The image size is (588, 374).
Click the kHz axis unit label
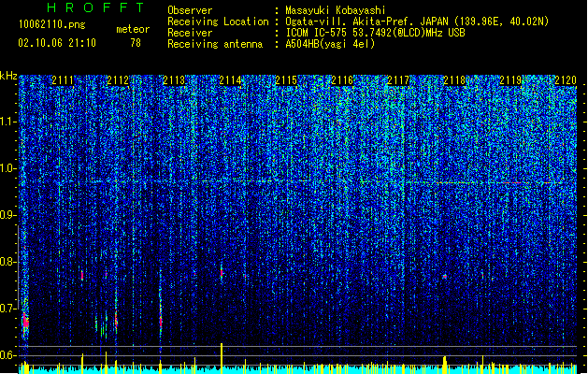tap(8, 76)
